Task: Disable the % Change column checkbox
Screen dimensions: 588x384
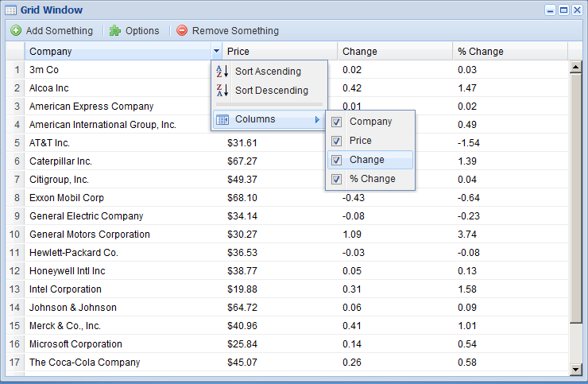Action: click(337, 180)
